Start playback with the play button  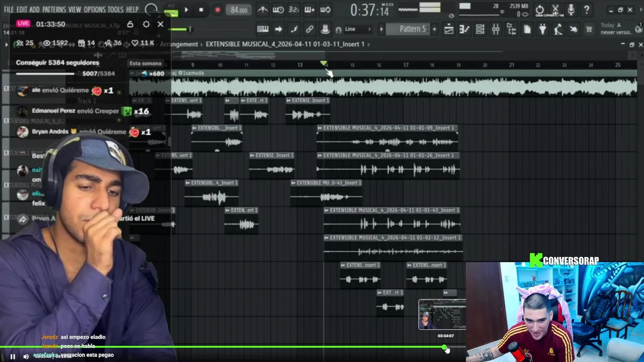point(186,10)
